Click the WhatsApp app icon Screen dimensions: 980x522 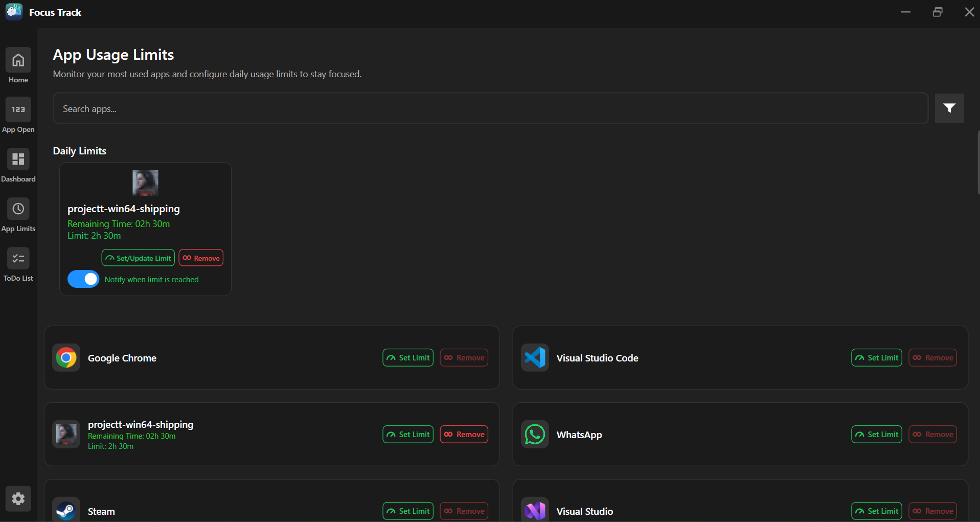(535, 434)
